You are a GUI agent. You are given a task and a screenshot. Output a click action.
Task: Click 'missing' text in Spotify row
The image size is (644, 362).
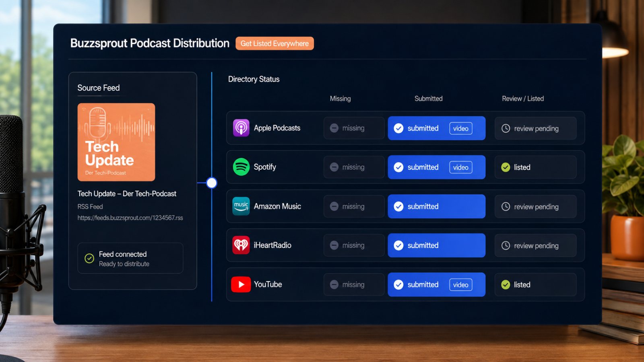(353, 167)
